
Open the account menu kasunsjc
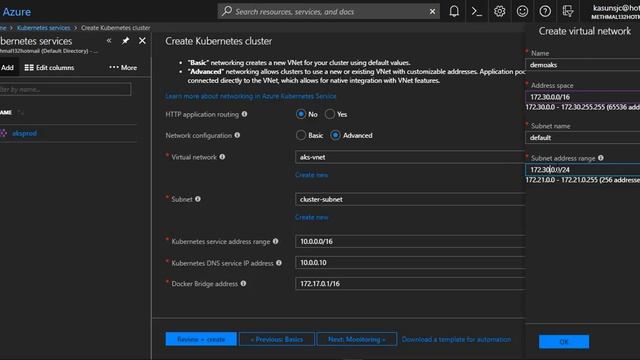point(616,11)
